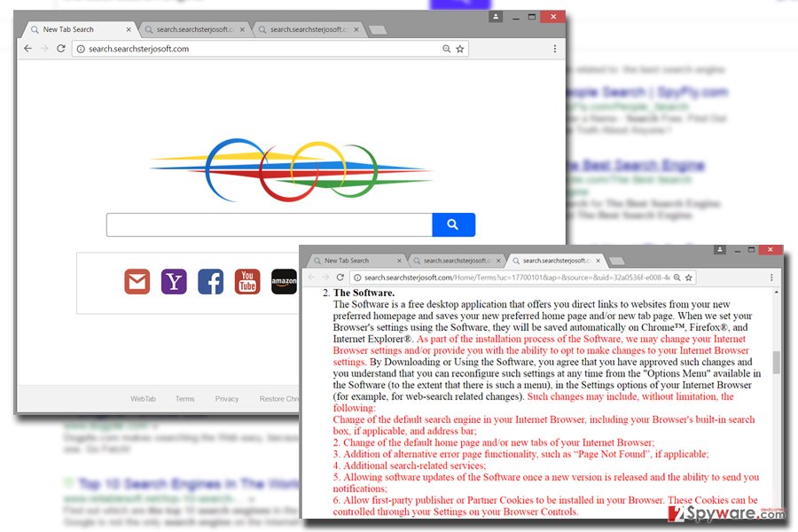The image size is (798, 532).
Task: Click into the search text box on the page
Action: (270, 224)
